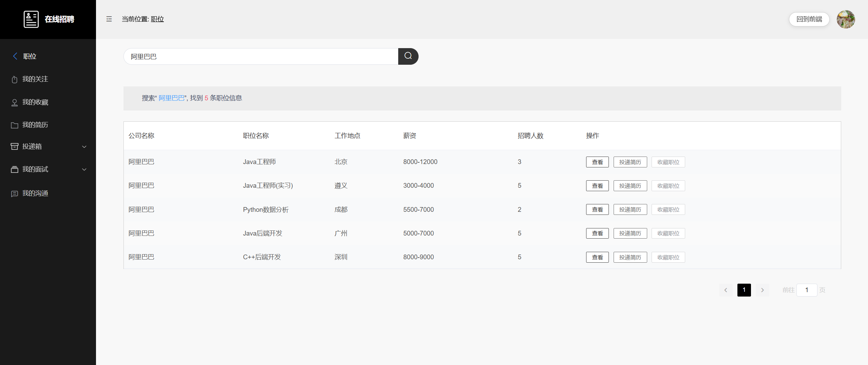868x365 pixels.
Task: Toggle the sidebar collapse hamburger icon
Action: point(109,19)
